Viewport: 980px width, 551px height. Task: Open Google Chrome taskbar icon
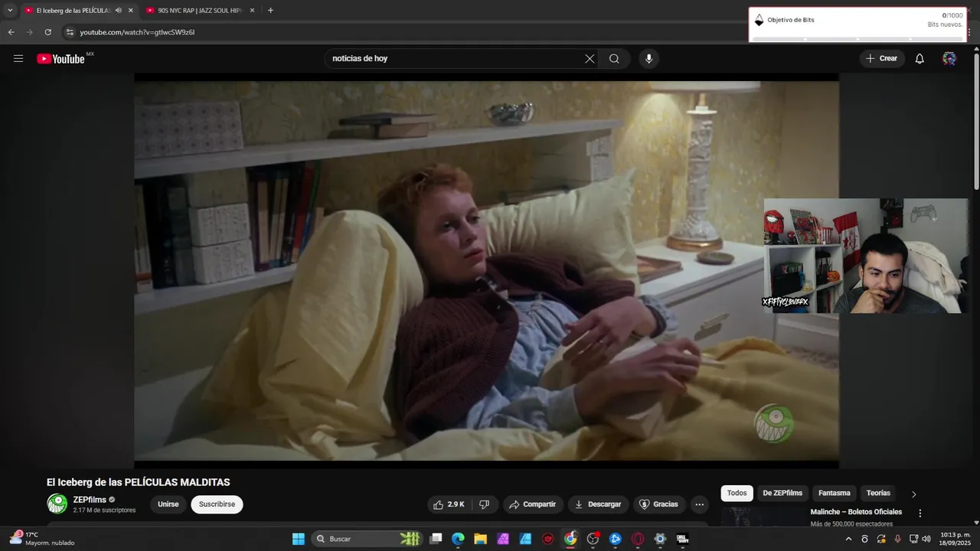pyautogui.click(x=570, y=539)
